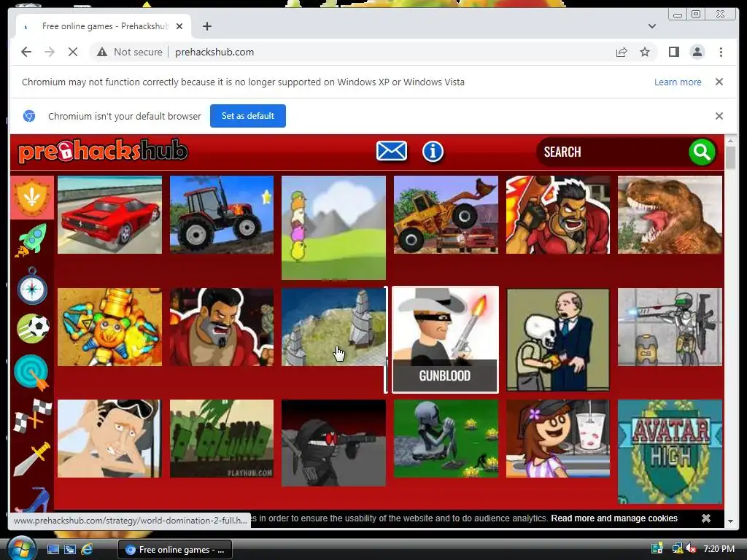Click the Free online games taskbar button
Image resolution: width=747 pixels, height=560 pixels.
tap(175, 550)
